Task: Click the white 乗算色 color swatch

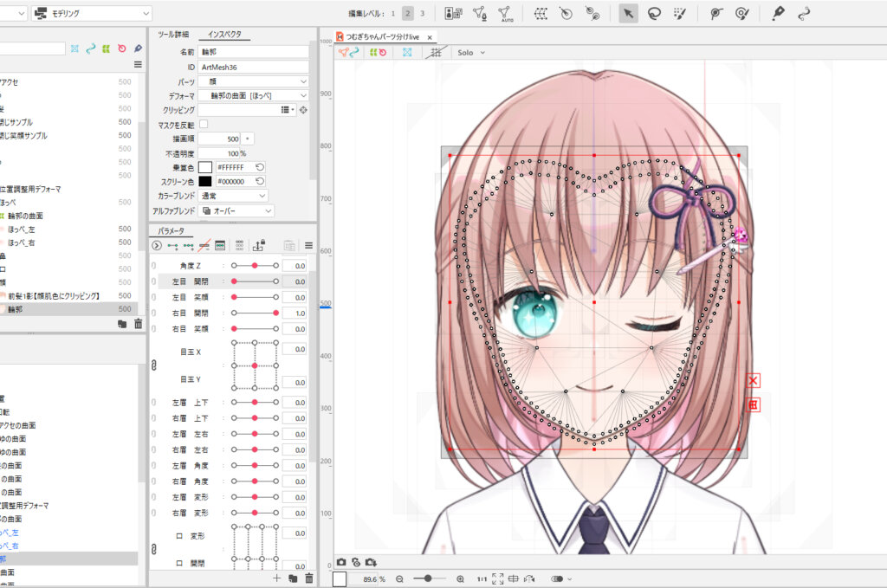Action: pyautogui.click(x=207, y=167)
